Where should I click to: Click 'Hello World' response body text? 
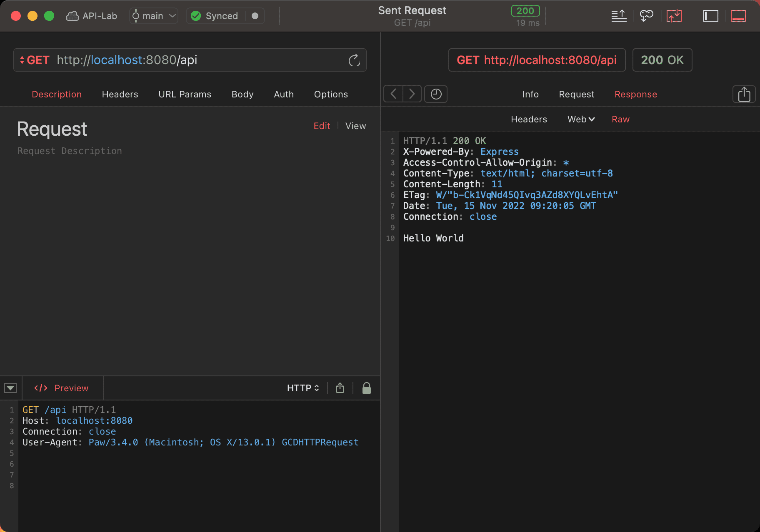click(433, 238)
